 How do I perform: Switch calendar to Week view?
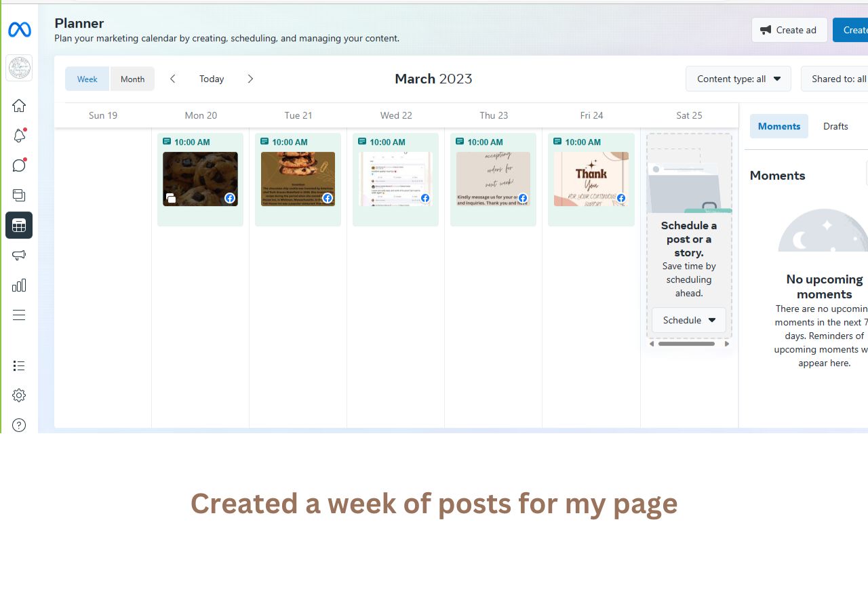point(87,79)
